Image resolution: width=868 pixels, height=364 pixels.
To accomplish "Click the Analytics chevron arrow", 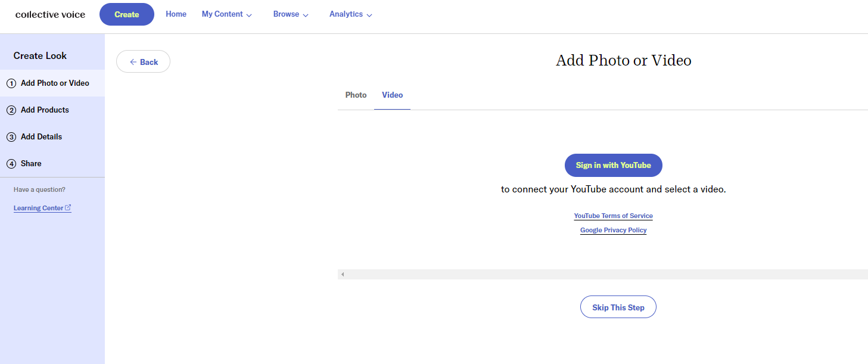I will pos(369,15).
